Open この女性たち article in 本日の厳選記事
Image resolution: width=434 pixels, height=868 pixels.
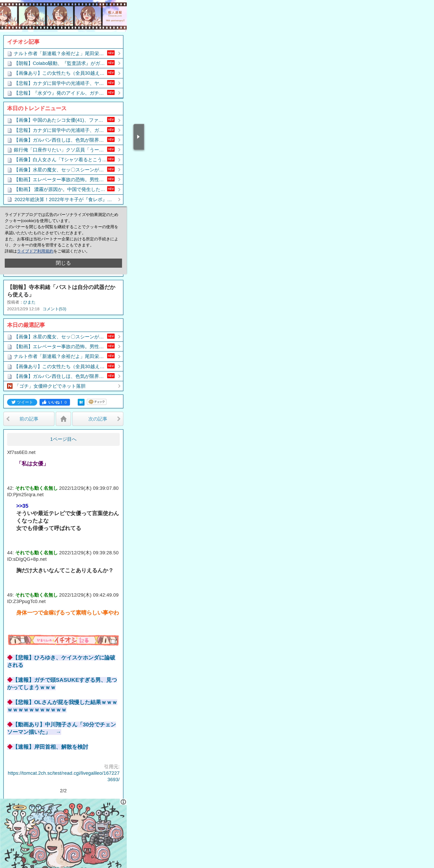(63, 366)
